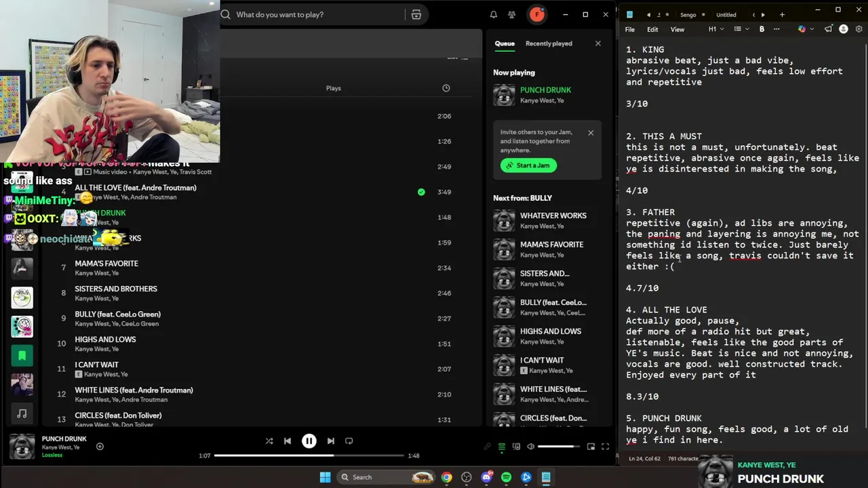Open PUNCH DRUNK title in Now playing
The image size is (868, 488).
545,90
